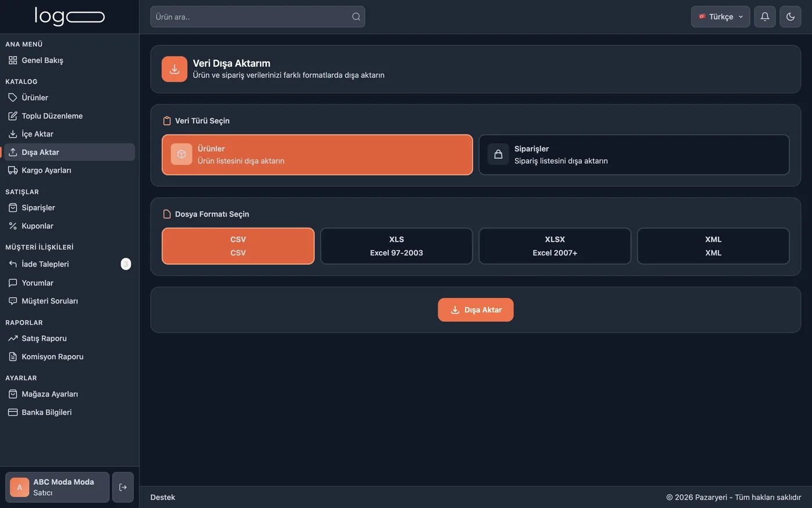Open Kargo Ayarları truck icon

(x=13, y=170)
